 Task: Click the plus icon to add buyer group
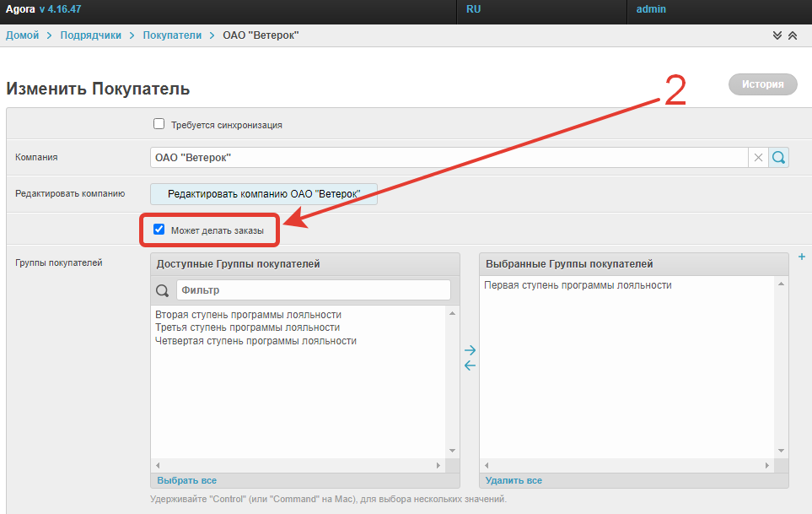(801, 257)
